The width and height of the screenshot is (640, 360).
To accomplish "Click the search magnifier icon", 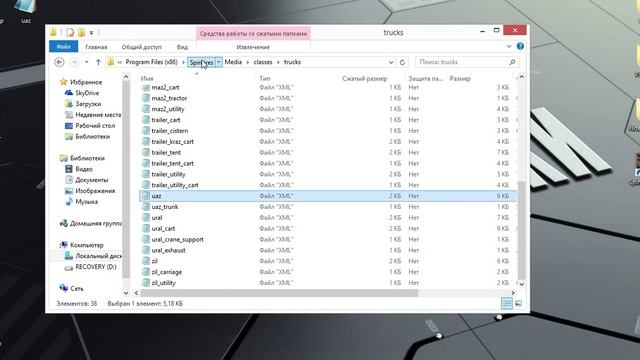I will coord(512,62).
